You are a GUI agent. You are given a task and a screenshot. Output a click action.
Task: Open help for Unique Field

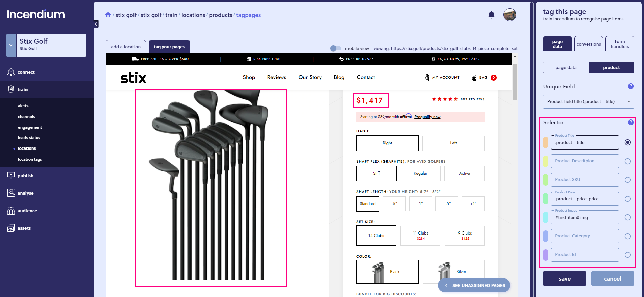click(631, 86)
